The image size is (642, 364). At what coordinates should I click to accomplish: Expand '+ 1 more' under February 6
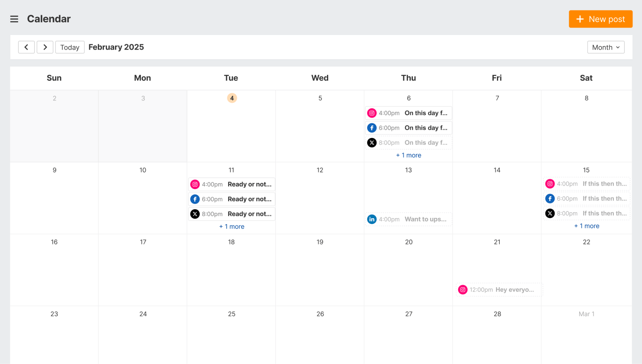click(x=408, y=155)
